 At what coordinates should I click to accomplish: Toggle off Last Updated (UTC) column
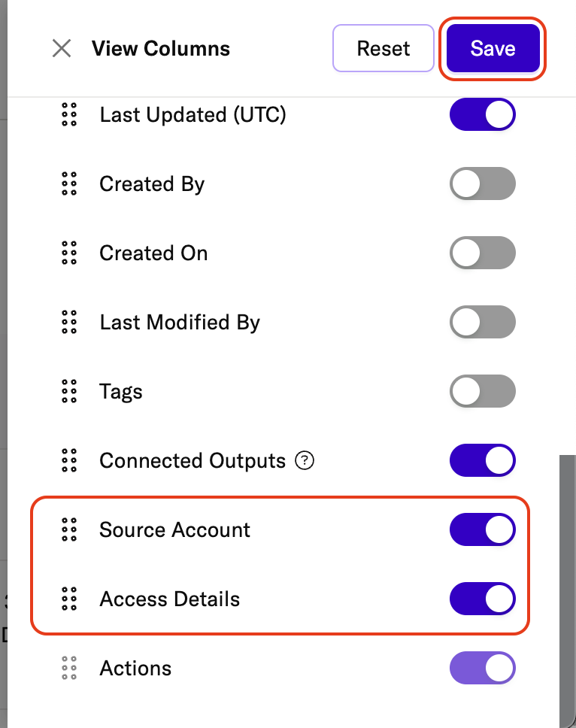coord(483,115)
